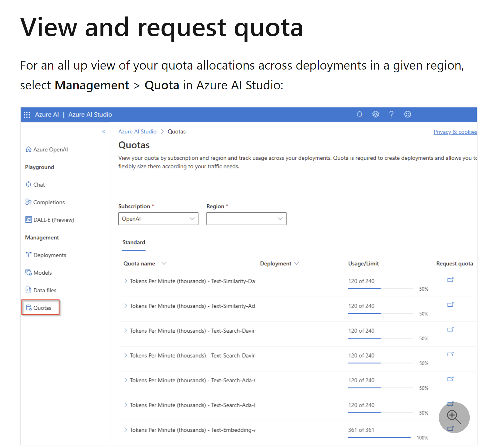485x448 pixels.
Task: Expand the Text-Embedding quota row
Action: pos(126,429)
